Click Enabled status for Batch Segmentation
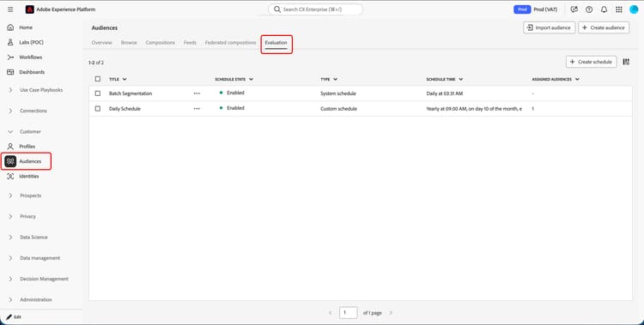The image size is (644, 325). 232,93
